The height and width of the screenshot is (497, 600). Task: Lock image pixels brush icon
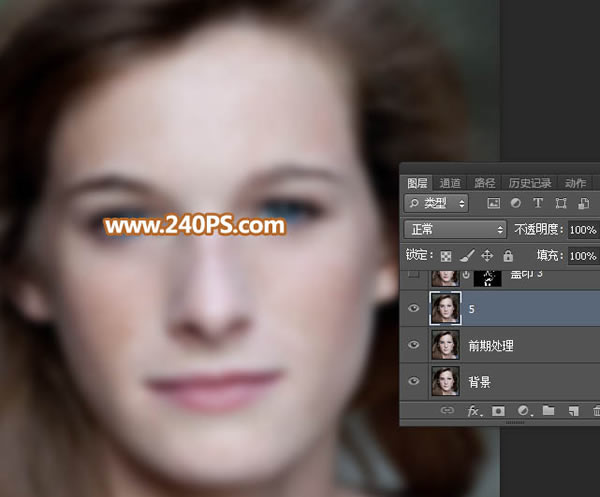[x=467, y=256]
